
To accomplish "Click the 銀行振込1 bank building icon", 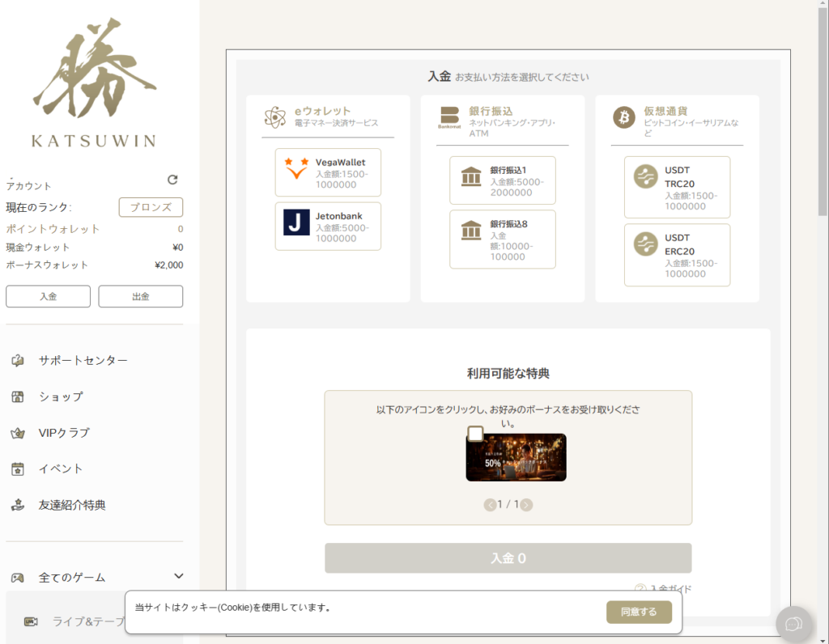I will [471, 176].
